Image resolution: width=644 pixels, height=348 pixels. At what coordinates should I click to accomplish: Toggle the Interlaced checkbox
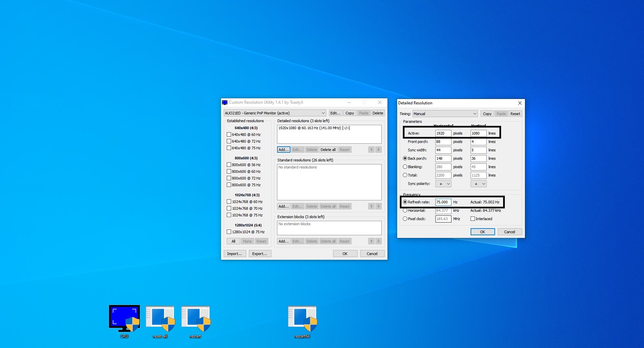click(473, 219)
